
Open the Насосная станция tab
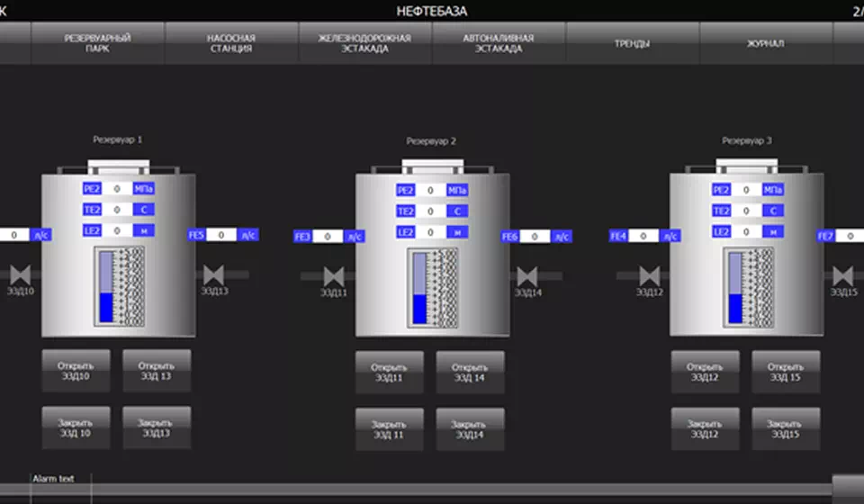click(231, 43)
